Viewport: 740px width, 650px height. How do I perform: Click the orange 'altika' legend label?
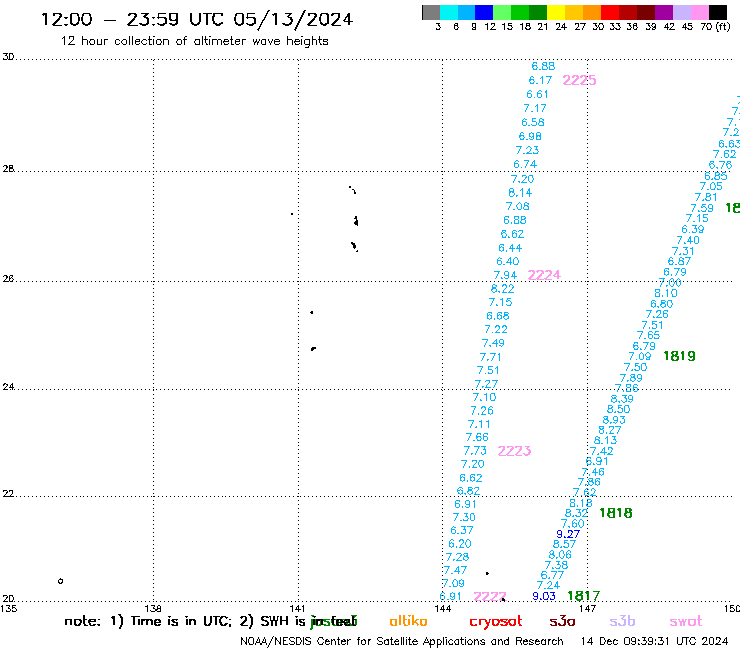click(x=408, y=621)
